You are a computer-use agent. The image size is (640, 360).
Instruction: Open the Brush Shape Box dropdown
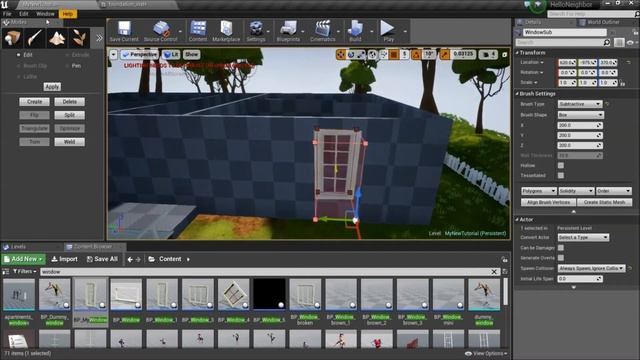click(580, 115)
